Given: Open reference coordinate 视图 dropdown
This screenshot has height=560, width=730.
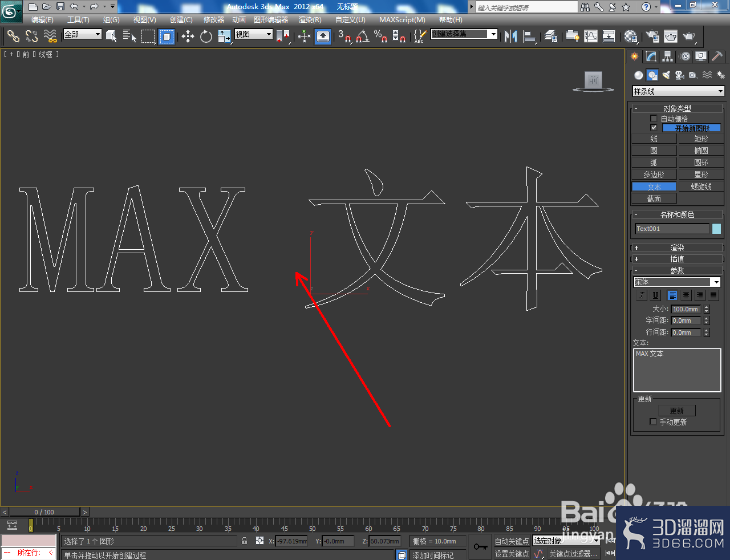Looking at the screenshot, I should pos(254,34).
